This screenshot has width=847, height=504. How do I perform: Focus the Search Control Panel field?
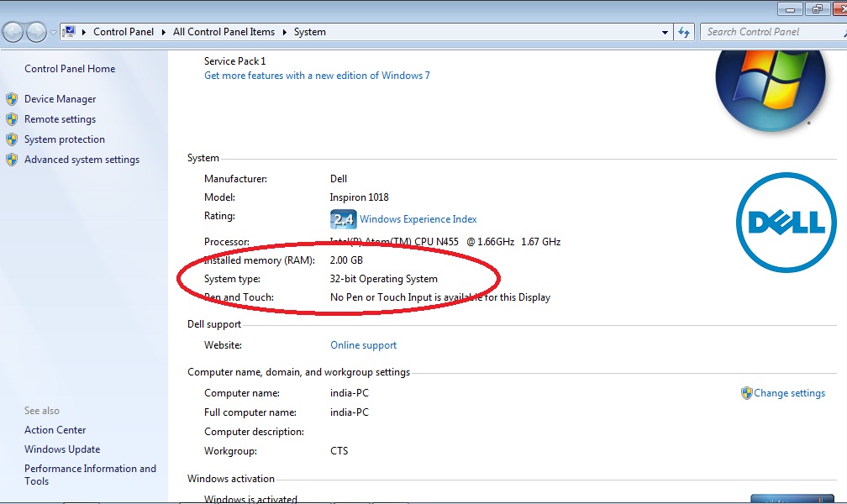point(772,32)
